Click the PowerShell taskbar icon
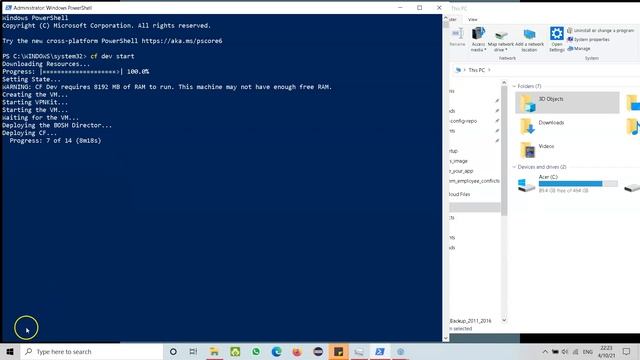 [380, 351]
